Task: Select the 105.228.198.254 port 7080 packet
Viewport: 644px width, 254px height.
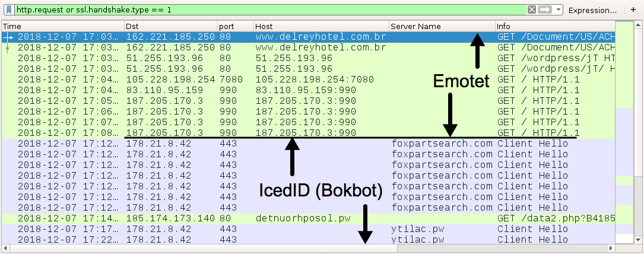Action: pyautogui.click(x=309, y=80)
